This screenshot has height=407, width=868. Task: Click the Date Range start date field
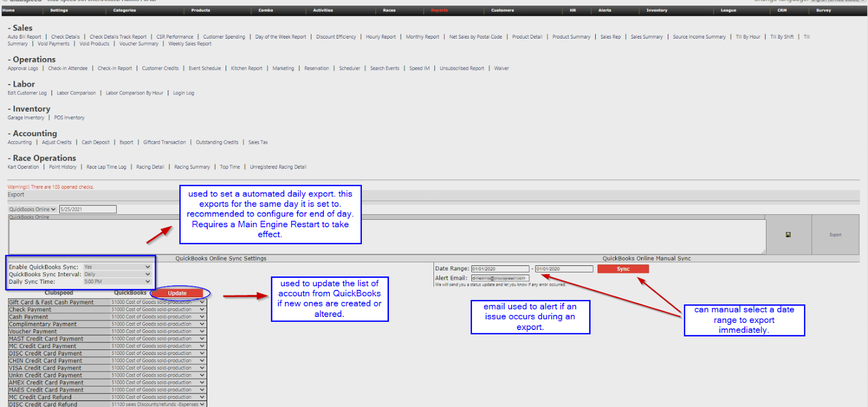coord(500,269)
